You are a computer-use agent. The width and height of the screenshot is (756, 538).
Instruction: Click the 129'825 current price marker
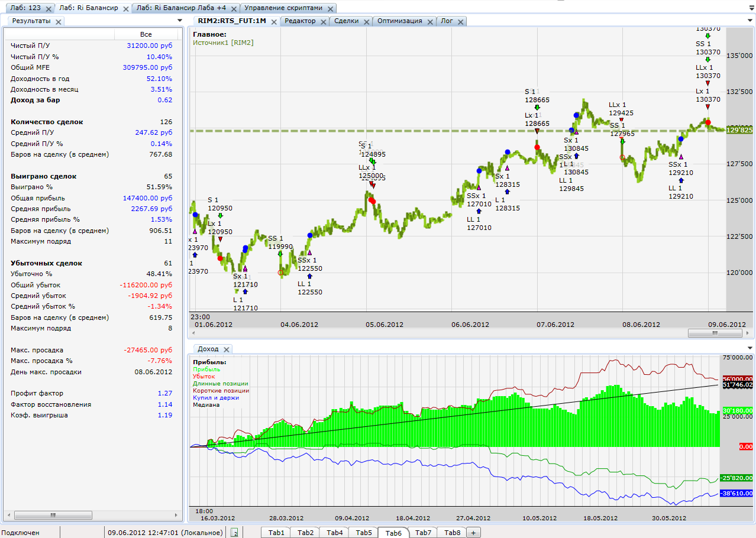coord(739,130)
